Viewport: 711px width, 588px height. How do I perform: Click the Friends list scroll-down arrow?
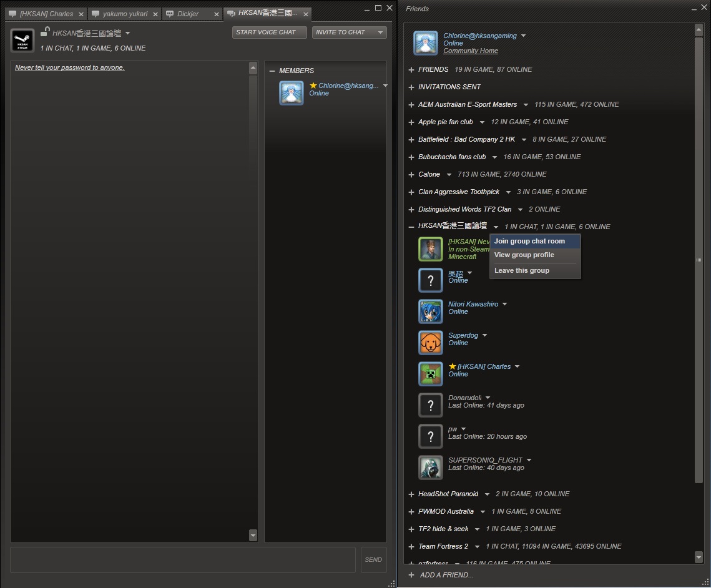click(x=699, y=557)
